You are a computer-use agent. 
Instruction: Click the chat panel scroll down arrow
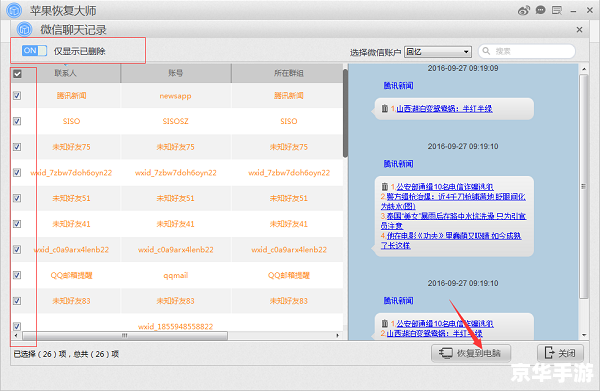(x=584, y=335)
